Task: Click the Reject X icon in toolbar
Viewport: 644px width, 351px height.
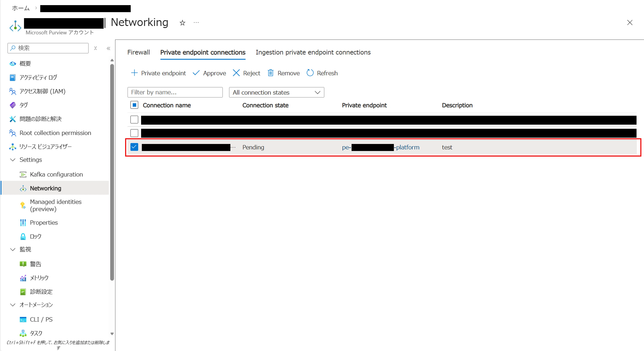Action: coord(236,73)
